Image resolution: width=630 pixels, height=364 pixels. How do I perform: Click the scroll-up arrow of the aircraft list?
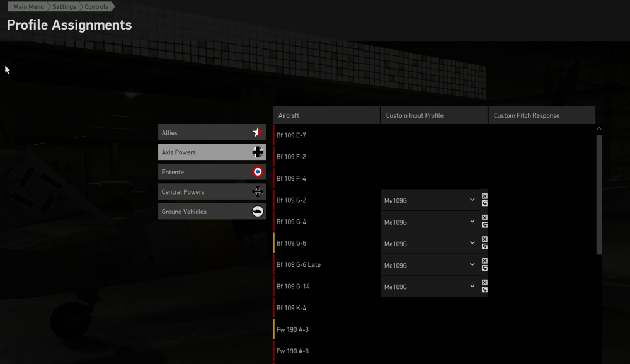click(x=599, y=129)
